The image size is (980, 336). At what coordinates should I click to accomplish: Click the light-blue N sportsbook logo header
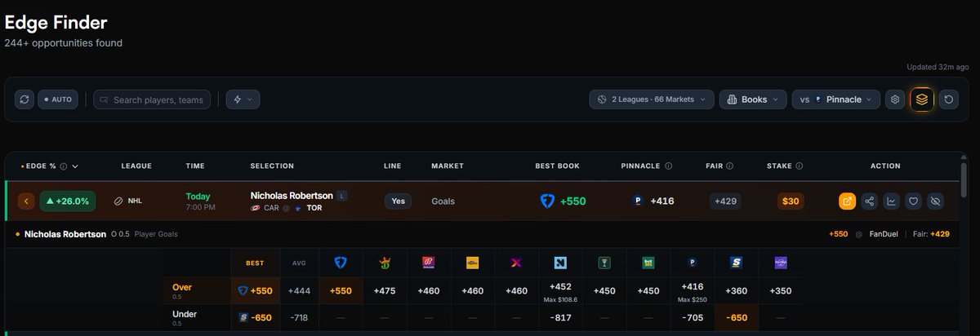560,263
